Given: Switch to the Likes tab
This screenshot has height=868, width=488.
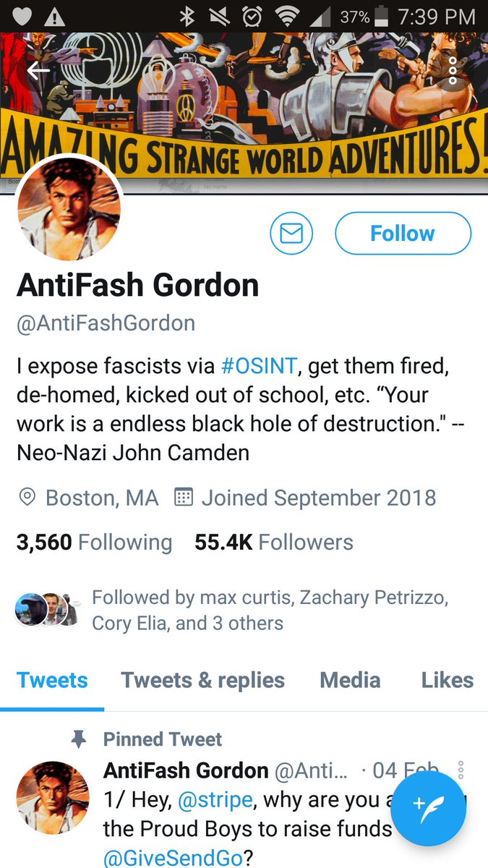Looking at the screenshot, I should (x=448, y=681).
